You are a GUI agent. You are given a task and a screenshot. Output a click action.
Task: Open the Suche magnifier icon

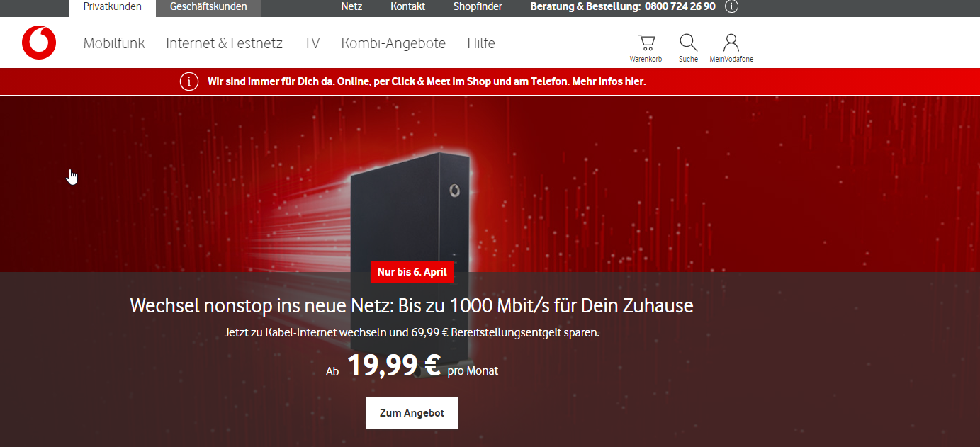[x=688, y=43]
